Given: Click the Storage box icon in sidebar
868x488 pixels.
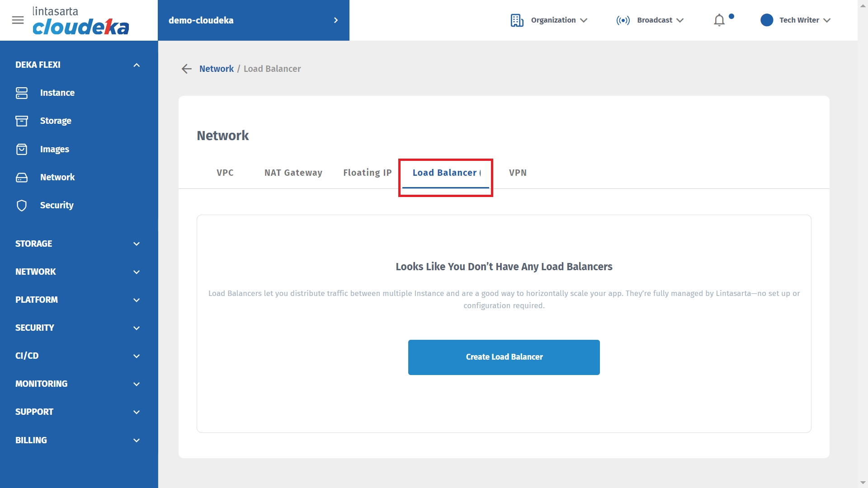Looking at the screenshot, I should (x=22, y=121).
